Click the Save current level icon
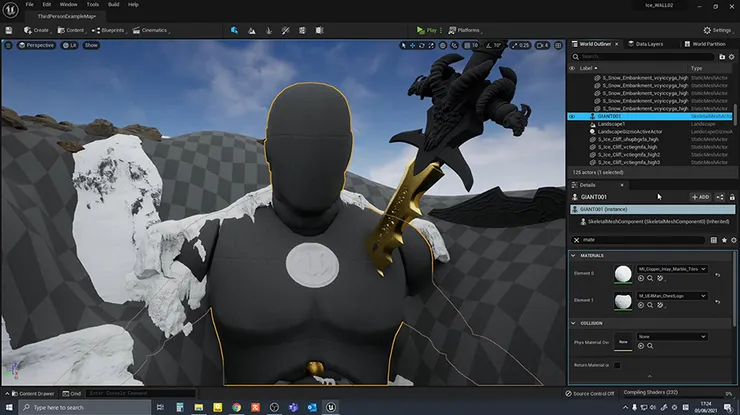 9,30
